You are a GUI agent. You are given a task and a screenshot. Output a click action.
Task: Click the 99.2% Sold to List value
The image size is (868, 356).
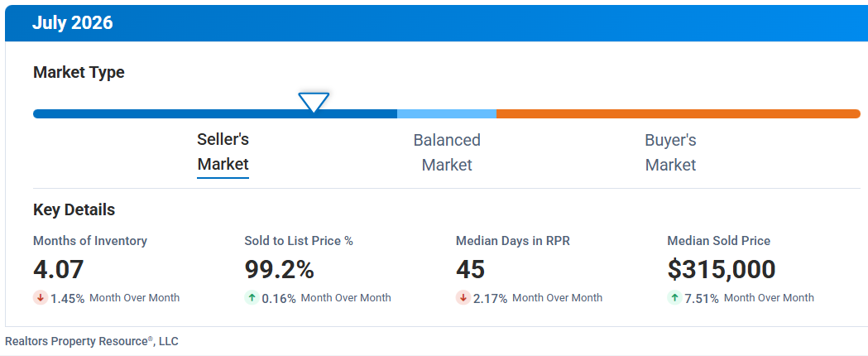point(279,270)
